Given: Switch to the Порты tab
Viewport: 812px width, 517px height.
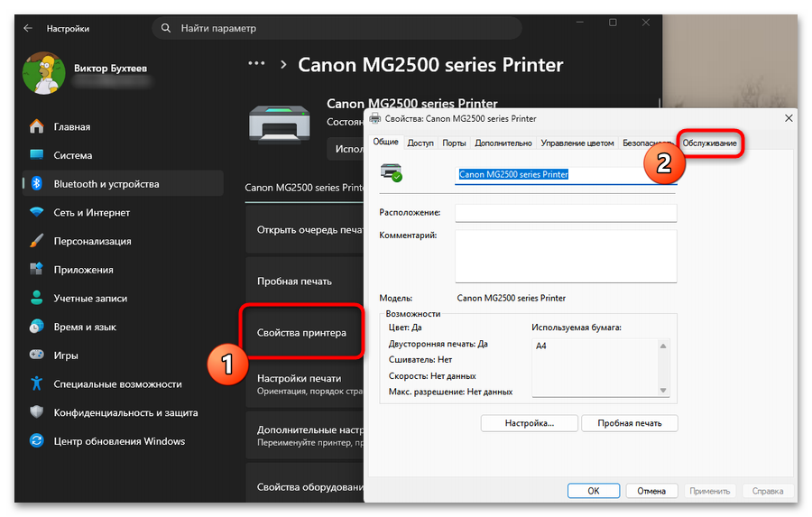Looking at the screenshot, I should tap(454, 143).
